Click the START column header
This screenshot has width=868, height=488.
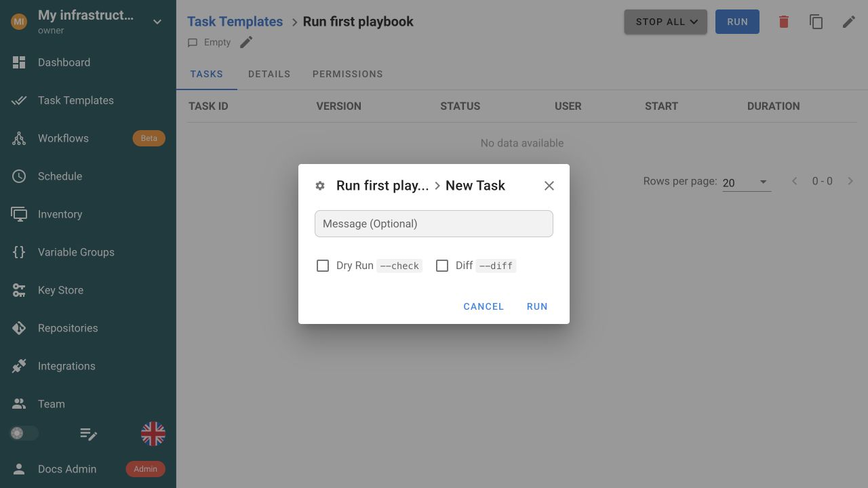click(661, 106)
